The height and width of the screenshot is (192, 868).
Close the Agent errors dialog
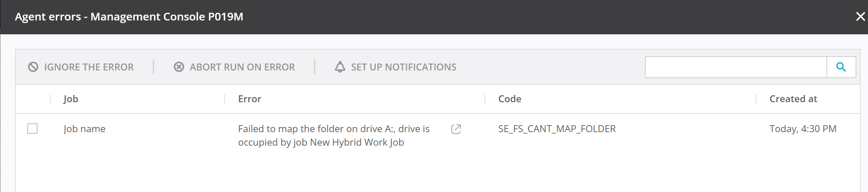[860, 16]
